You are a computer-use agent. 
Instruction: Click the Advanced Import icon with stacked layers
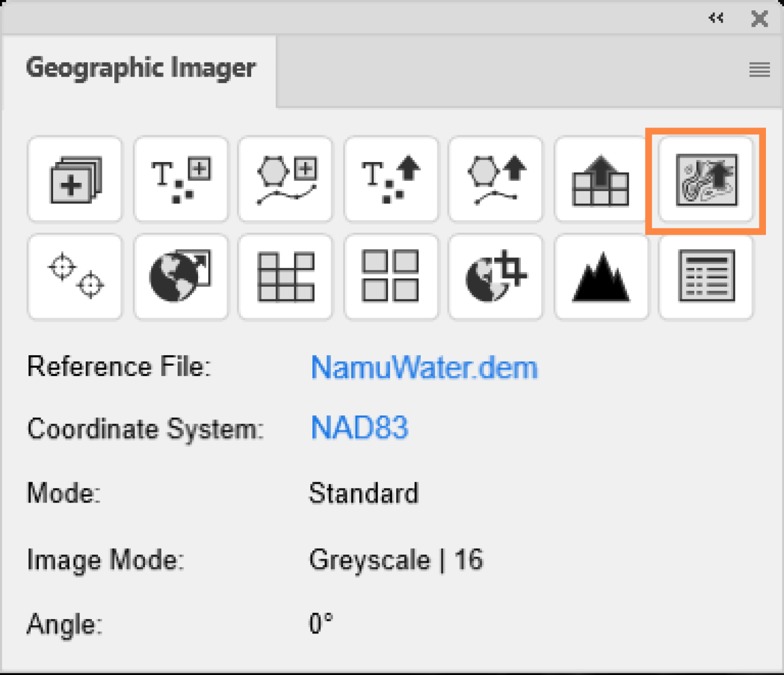tap(75, 180)
